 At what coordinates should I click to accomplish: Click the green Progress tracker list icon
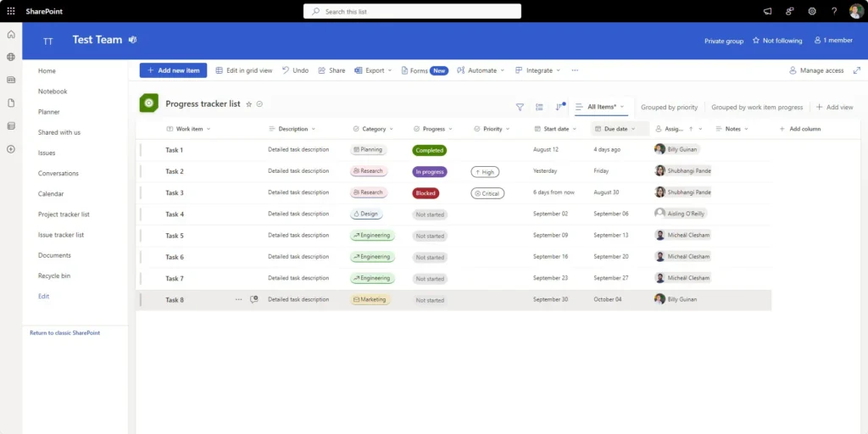pyautogui.click(x=148, y=103)
